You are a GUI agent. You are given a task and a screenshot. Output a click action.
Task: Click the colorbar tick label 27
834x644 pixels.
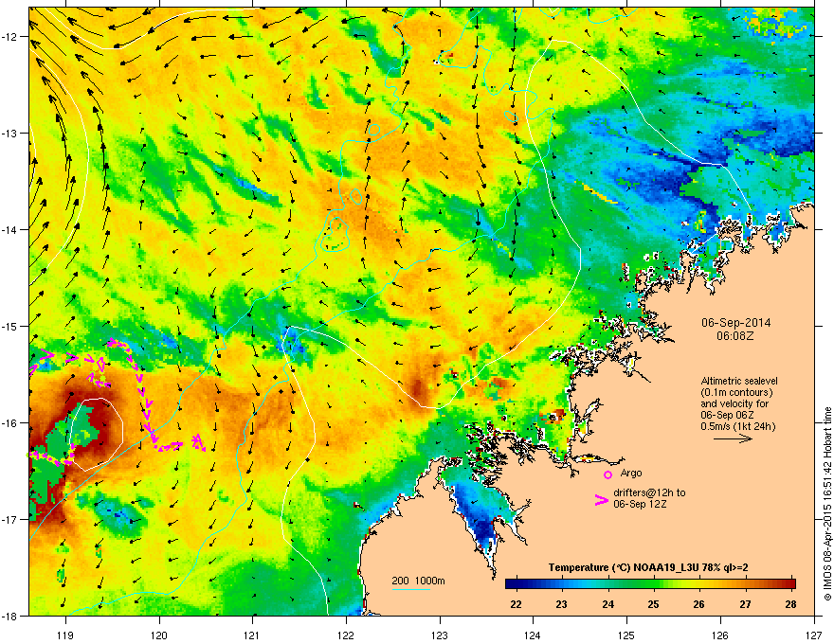point(745,604)
